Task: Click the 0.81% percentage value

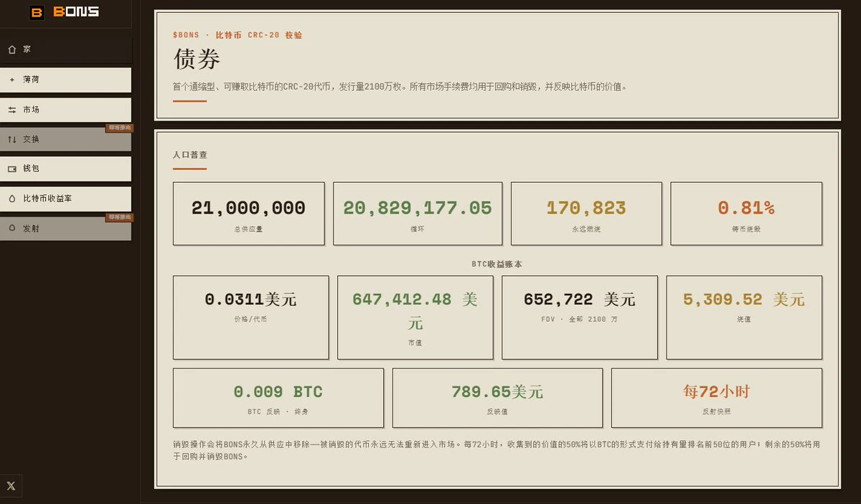Action: click(746, 208)
